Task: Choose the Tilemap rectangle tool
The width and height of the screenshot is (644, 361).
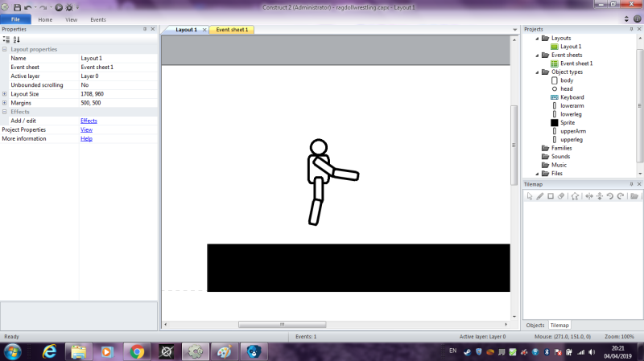Action: pyautogui.click(x=551, y=196)
